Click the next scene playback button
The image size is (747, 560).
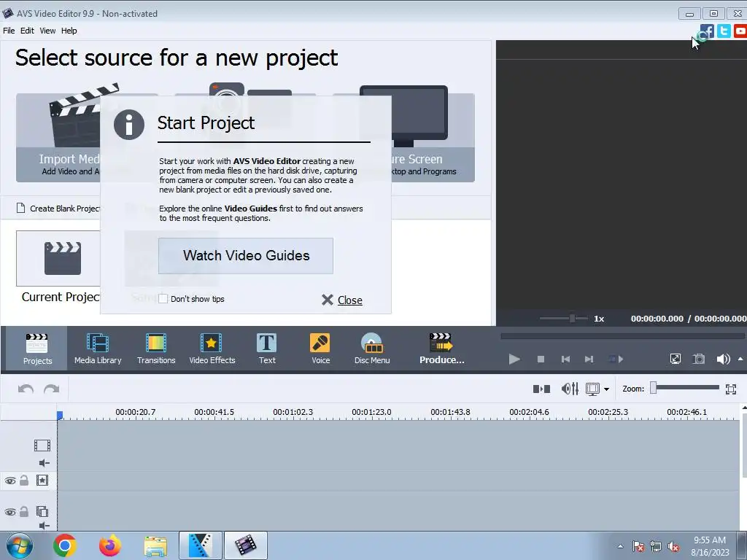coord(616,359)
